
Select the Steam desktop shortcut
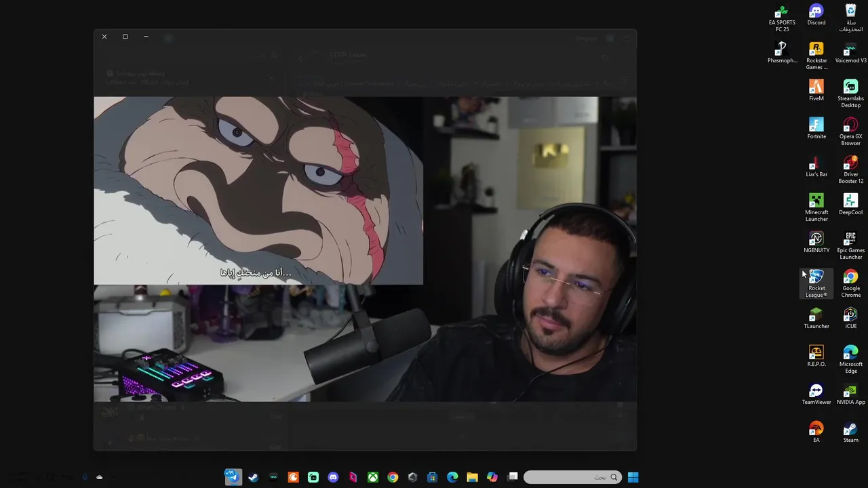(851, 432)
